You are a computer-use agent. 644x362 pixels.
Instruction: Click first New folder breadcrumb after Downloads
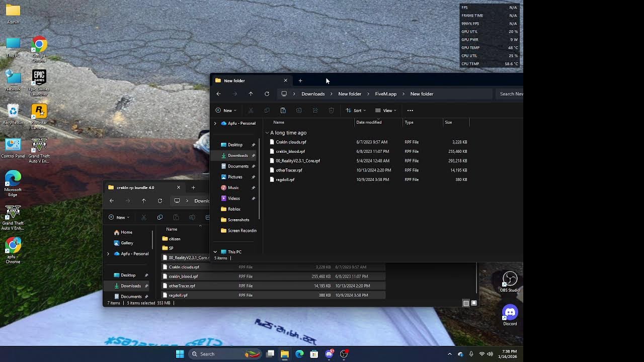coord(350,94)
